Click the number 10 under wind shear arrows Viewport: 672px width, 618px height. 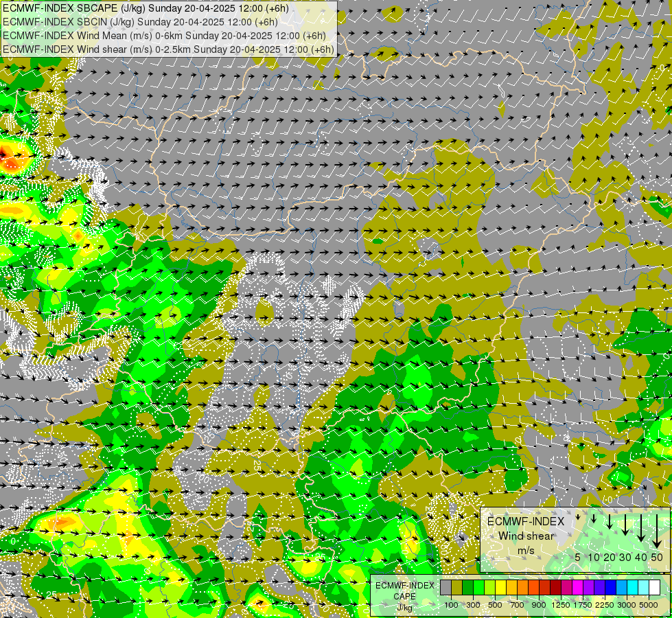[594, 557]
